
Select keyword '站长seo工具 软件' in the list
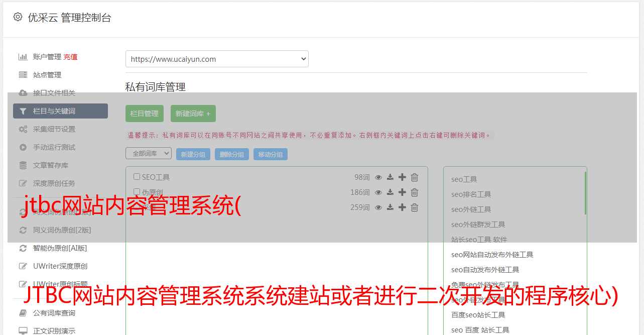click(x=479, y=240)
